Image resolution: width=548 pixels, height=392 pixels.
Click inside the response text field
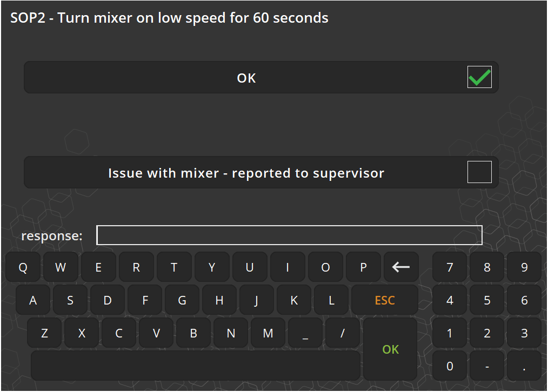coord(289,235)
